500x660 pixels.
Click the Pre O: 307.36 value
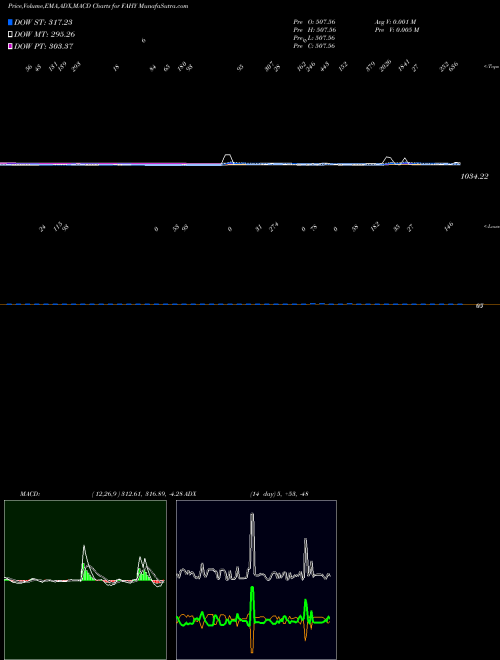[314, 21]
